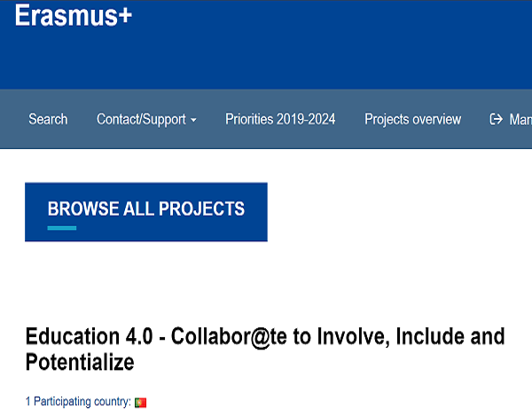Click the Erasmus+ site logo

tap(73, 15)
